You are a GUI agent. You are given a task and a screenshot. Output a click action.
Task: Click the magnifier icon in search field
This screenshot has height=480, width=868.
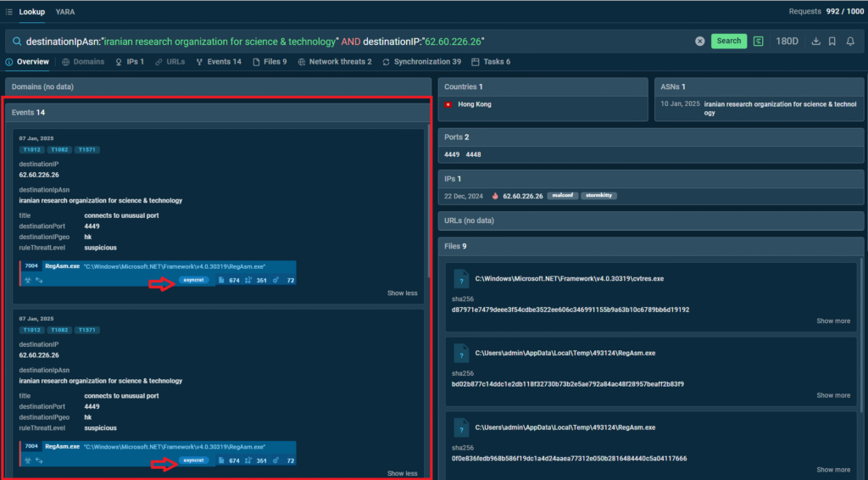pyautogui.click(x=16, y=41)
